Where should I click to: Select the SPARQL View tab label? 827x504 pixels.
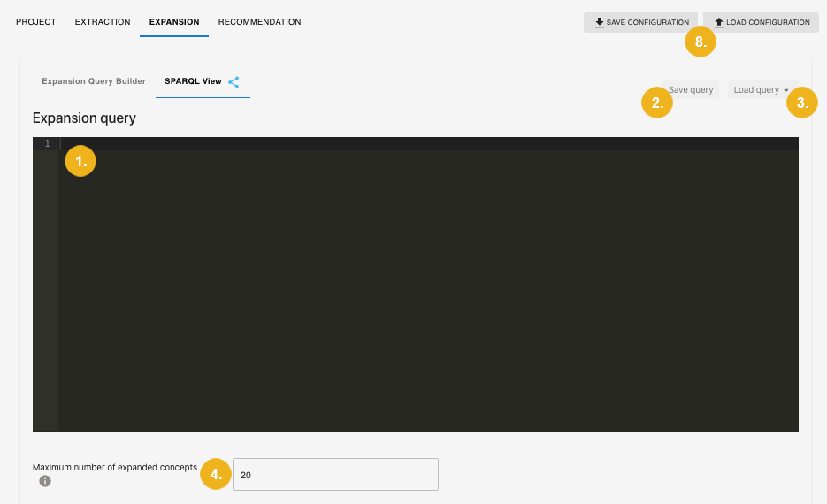[193, 81]
